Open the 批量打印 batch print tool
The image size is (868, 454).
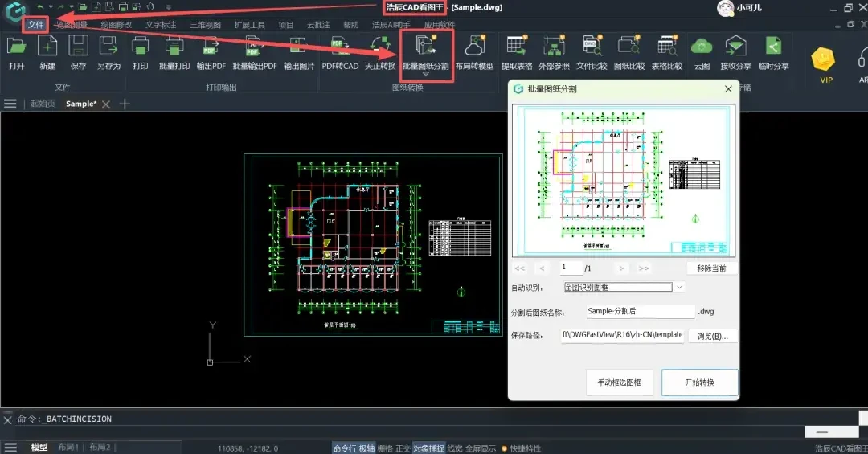174,47
